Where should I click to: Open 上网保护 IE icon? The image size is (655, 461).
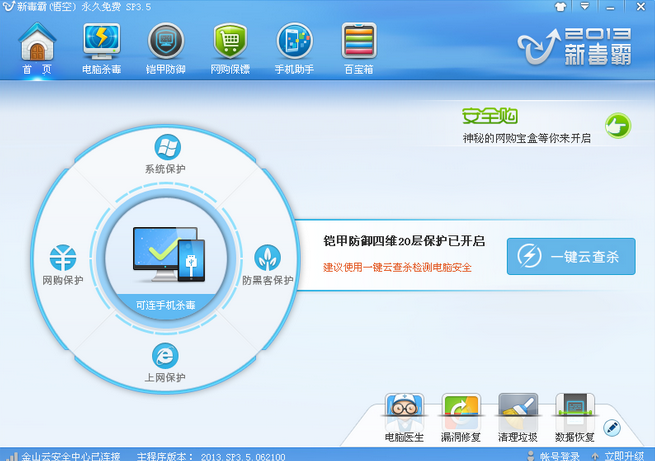coord(165,356)
